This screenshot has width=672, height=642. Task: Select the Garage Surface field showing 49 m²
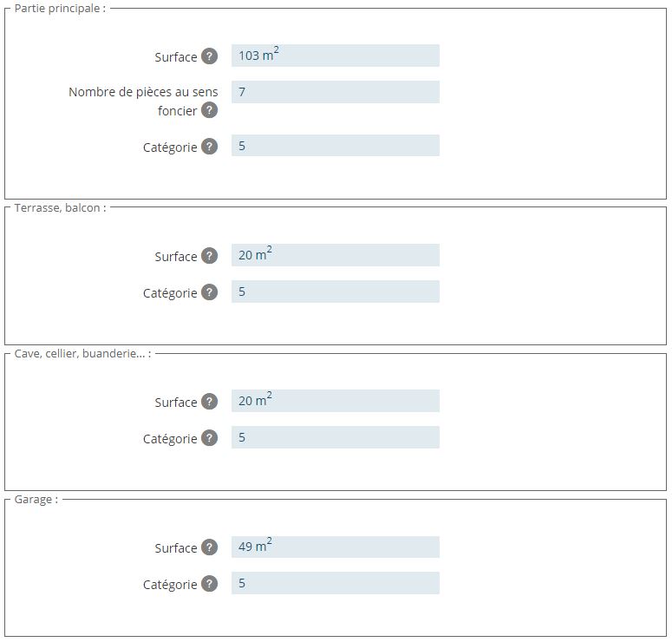[x=335, y=547]
